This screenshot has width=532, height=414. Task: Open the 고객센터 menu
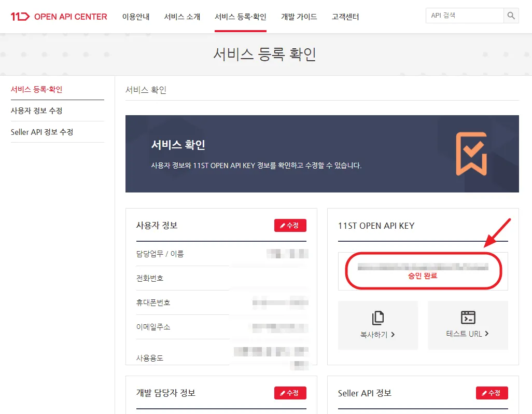point(345,17)
